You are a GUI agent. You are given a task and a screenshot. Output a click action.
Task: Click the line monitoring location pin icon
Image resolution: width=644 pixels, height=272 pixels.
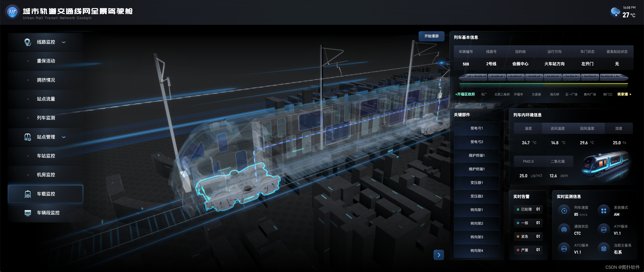[27, 42]
